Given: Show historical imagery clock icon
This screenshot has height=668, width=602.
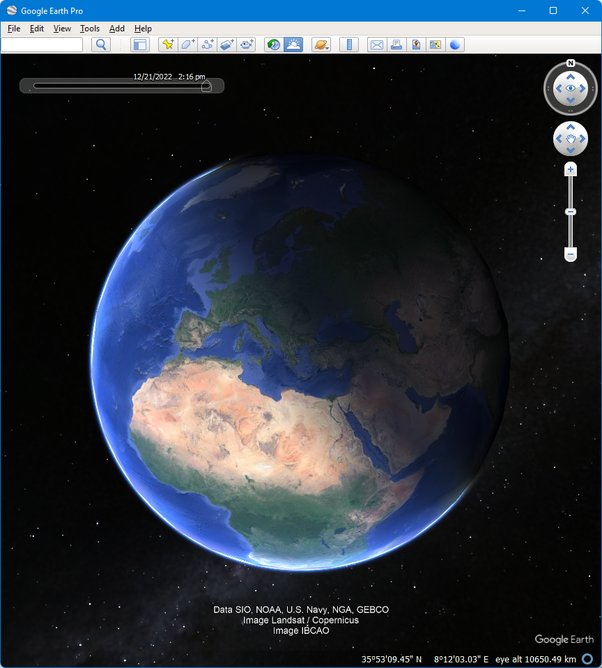Looking at the screenshot, I should coord(274,44).
